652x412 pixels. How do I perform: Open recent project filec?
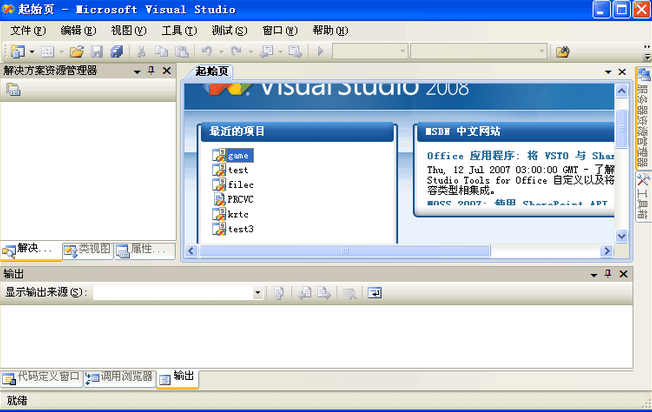pos(233,185)
